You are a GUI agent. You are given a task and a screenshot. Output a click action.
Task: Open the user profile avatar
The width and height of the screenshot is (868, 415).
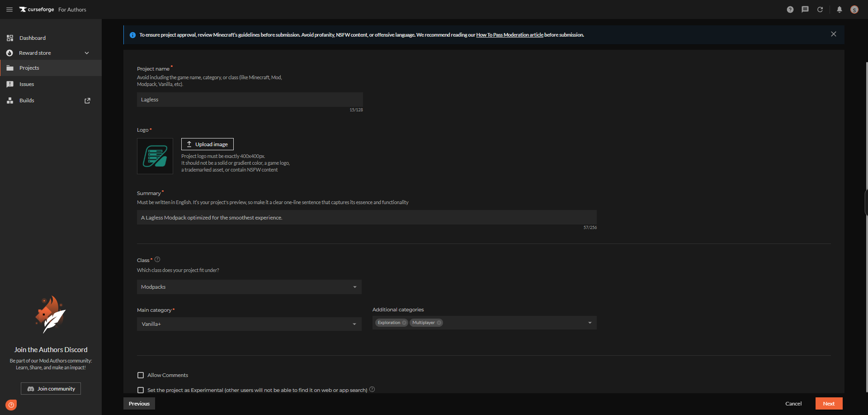click(854, 10)
